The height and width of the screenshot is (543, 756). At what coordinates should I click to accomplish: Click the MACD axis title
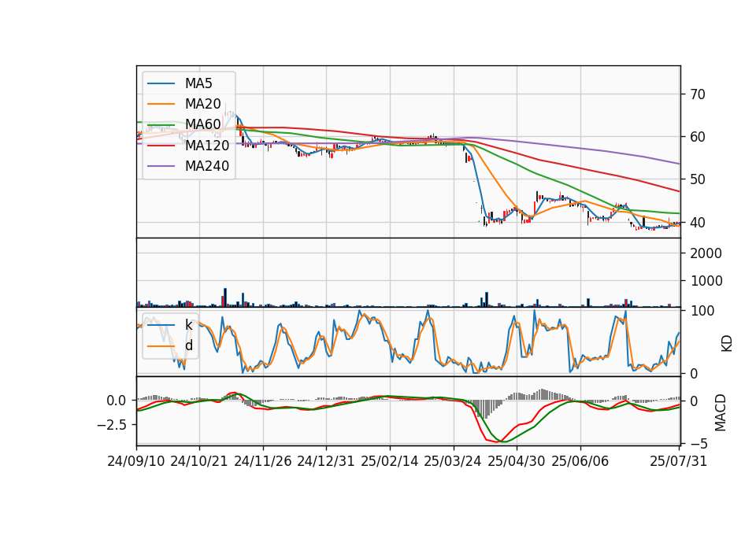click(x=721, y=412)
